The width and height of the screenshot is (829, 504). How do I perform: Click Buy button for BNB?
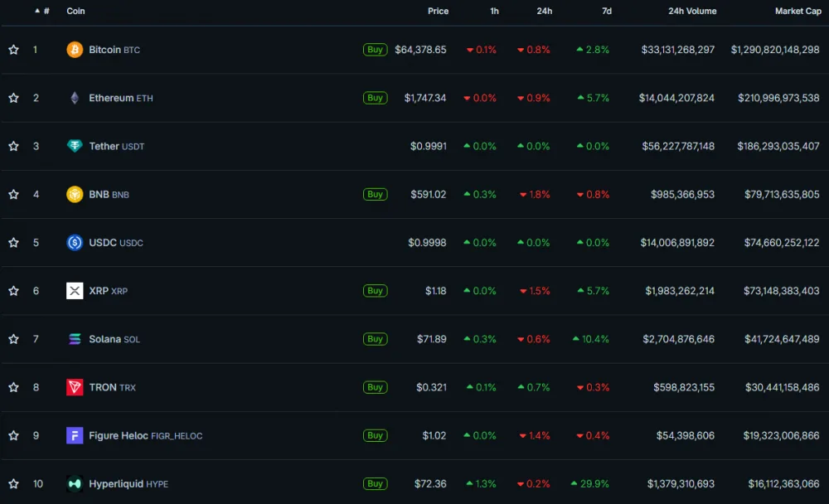375,194
